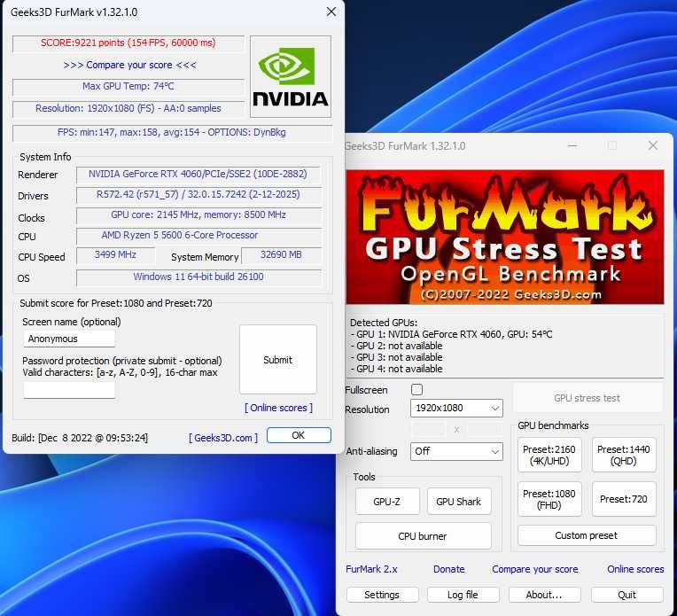
Task: Click the GPU stress test button
Action: point(588,398)
